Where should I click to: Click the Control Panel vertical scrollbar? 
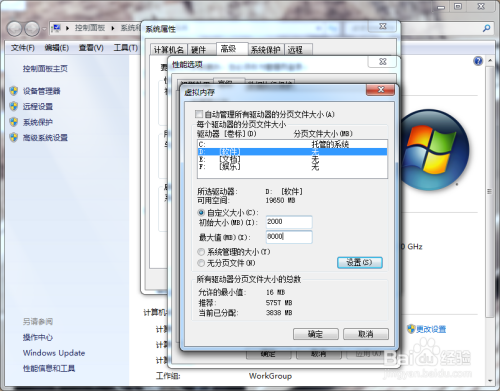(x=489, y=192)
